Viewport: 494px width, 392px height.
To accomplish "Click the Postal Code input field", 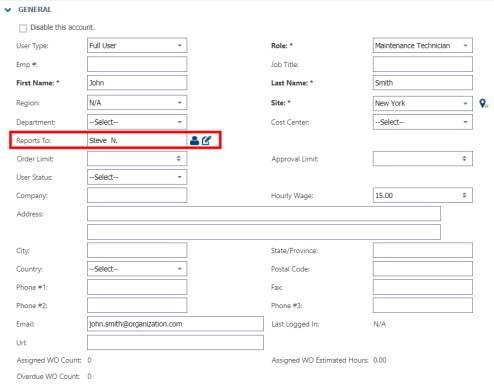I will pyautogui.click(x=423, y=269).
